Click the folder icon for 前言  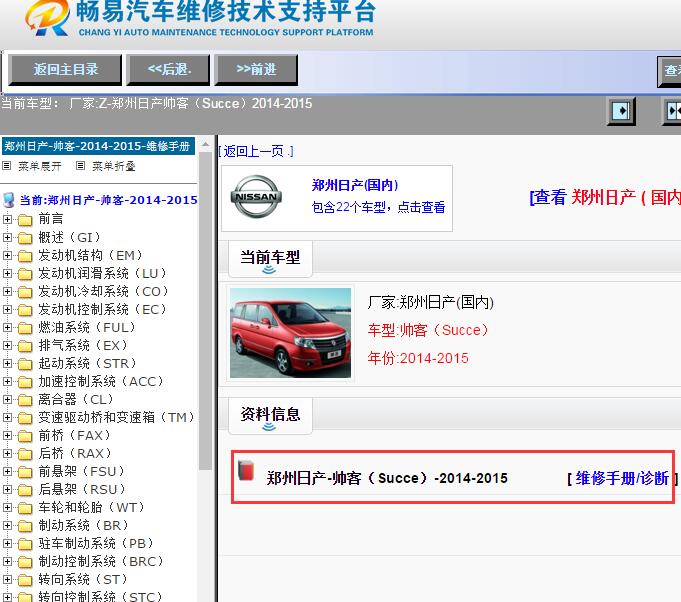point(25,220)
